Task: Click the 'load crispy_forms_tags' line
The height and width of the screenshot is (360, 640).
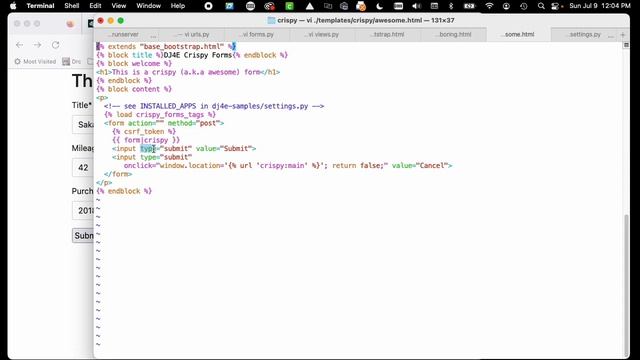Action: (x=160, y=115)
